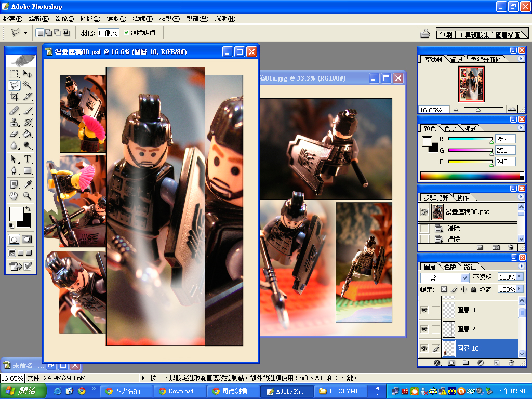
Task: Select the Path Selection tool
Action: pos(14,159)
